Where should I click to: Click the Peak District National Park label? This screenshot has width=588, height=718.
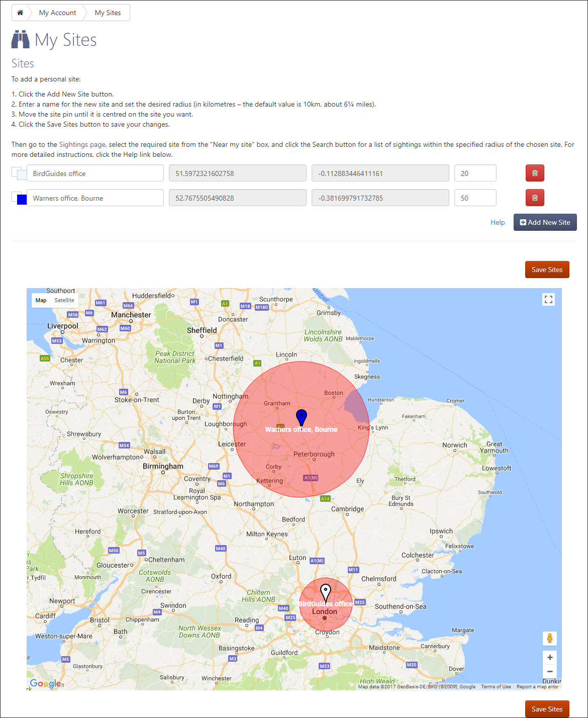(174, 357)
